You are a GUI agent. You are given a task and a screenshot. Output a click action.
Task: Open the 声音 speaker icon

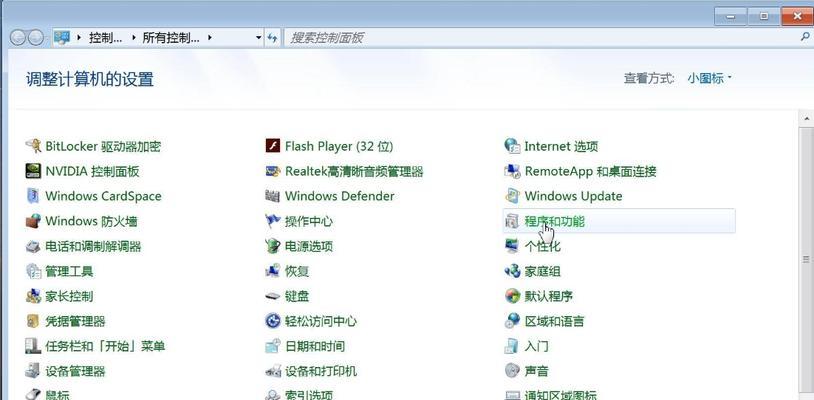(x=512, y=371)
